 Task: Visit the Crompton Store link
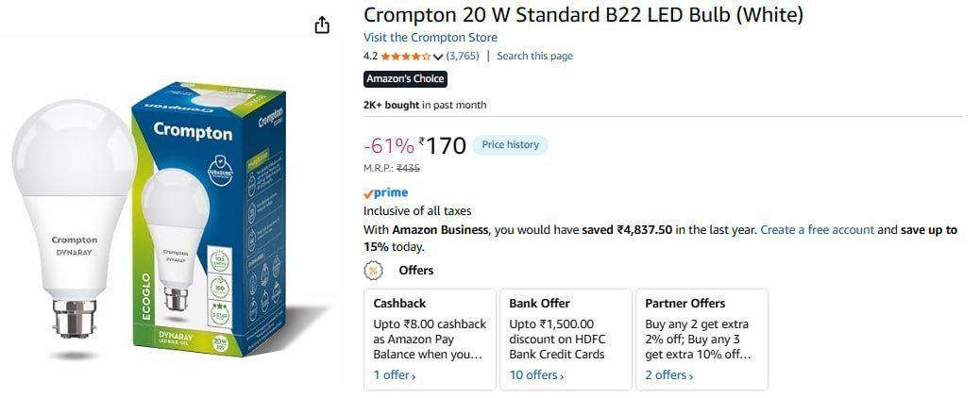tap(431, 38)
